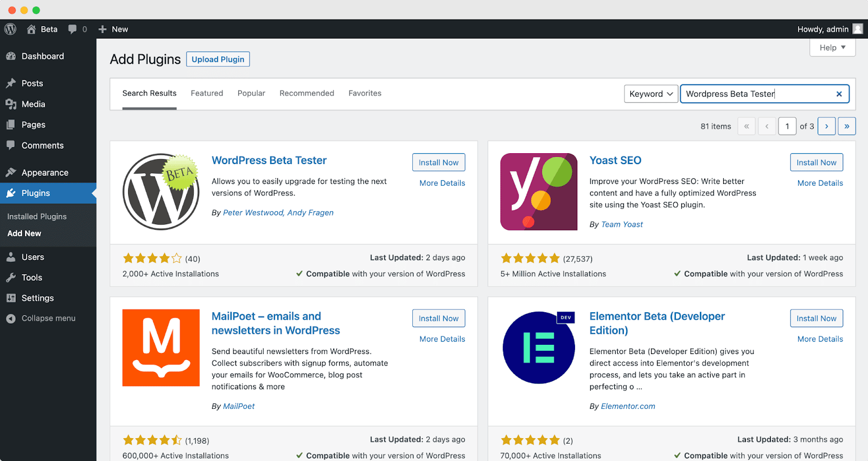The width and height of the screenshot is (868, 461).
Task: Click the Collapse menu arrow icon
Action: coord(11,319)
